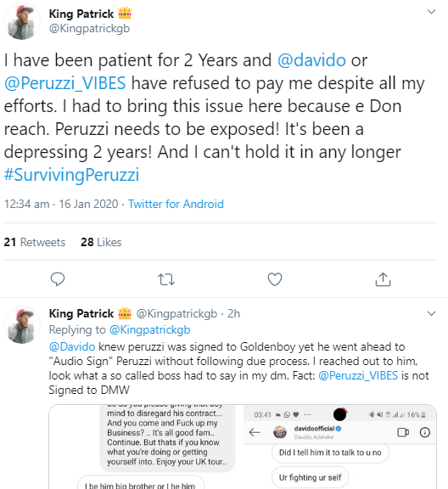Click the @Davido mention in the reply
The image size is (448, 489).
click(x=72, y=346)
